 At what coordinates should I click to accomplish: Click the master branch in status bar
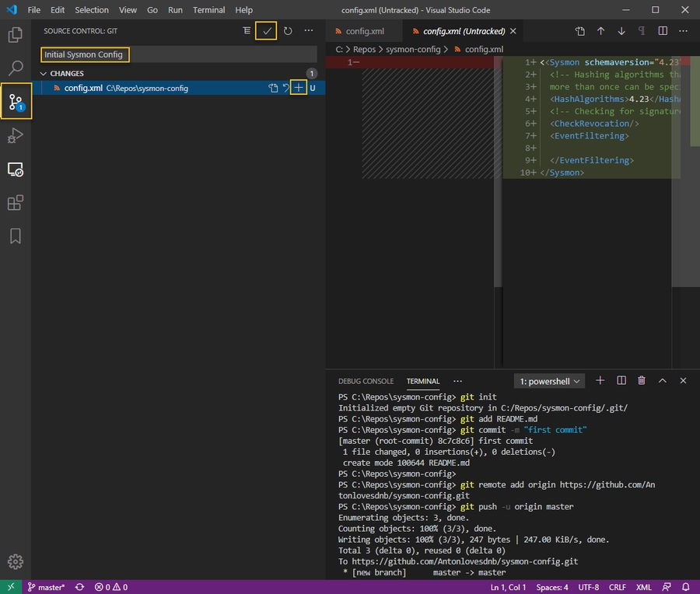(45, 587)
